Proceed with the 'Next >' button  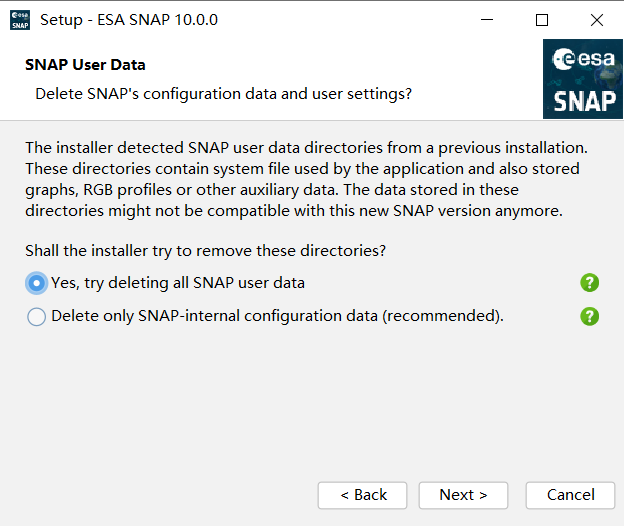tap(463, 495)
